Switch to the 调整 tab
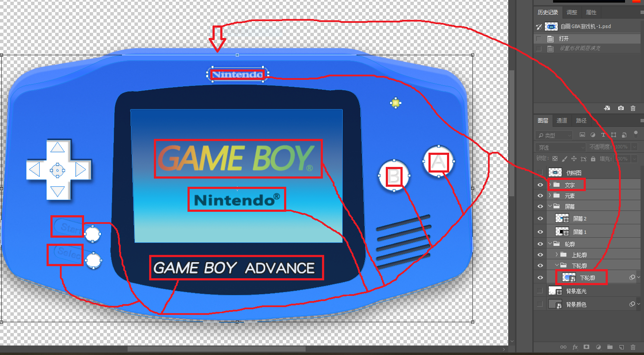Image resolution: width=644 pixels, height=355 pixels. click(572, 13)
